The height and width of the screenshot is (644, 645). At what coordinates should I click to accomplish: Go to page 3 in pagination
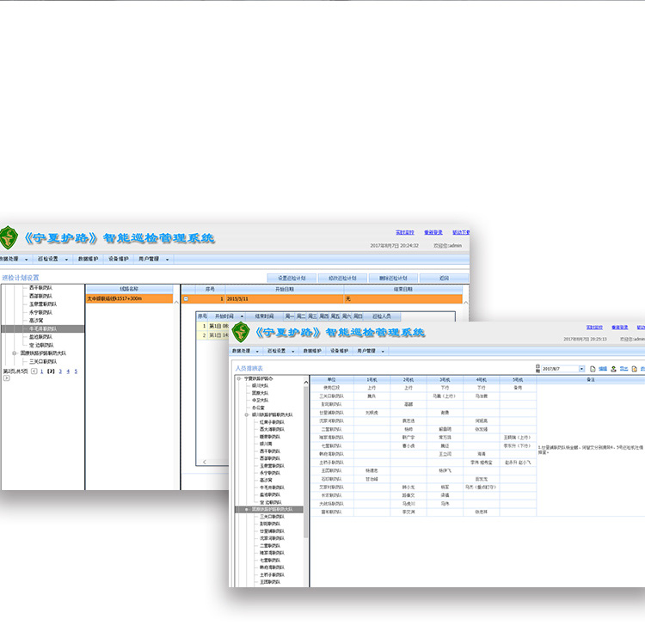point(60,371)
